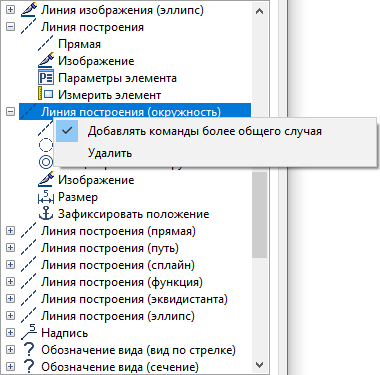Expand the Надпись node

pos(10,332)
